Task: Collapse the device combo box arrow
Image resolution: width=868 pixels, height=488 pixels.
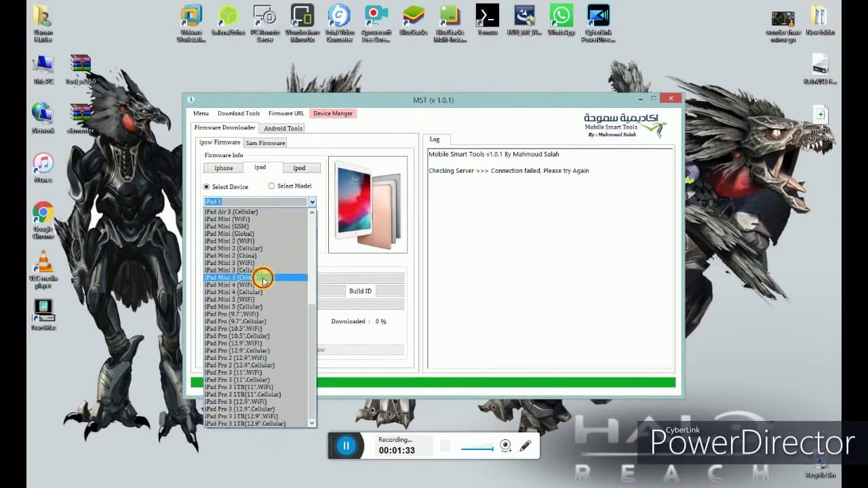Action: [312, 202]
